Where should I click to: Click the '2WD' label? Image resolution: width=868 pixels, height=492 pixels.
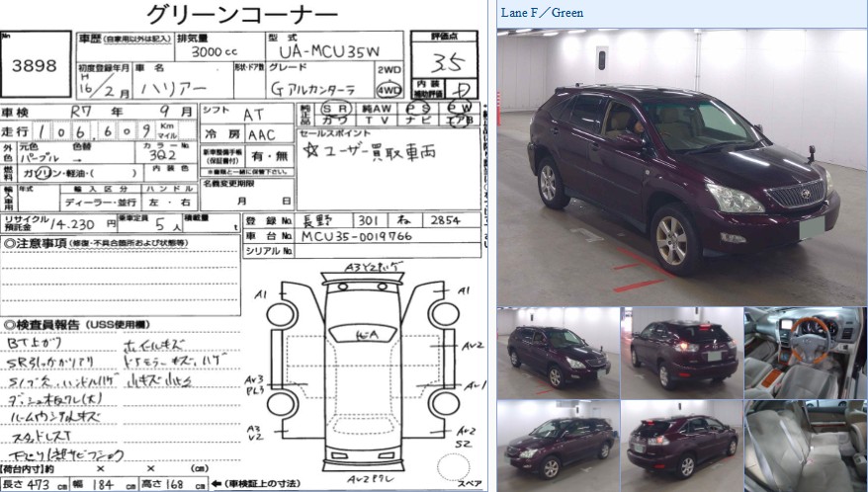(x=390, y=70)
